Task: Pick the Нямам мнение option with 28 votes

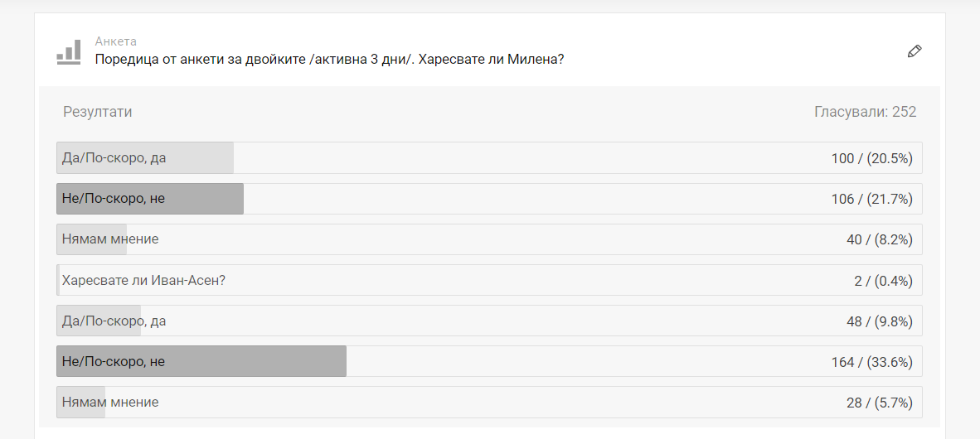Action: (x=110, y=403)
